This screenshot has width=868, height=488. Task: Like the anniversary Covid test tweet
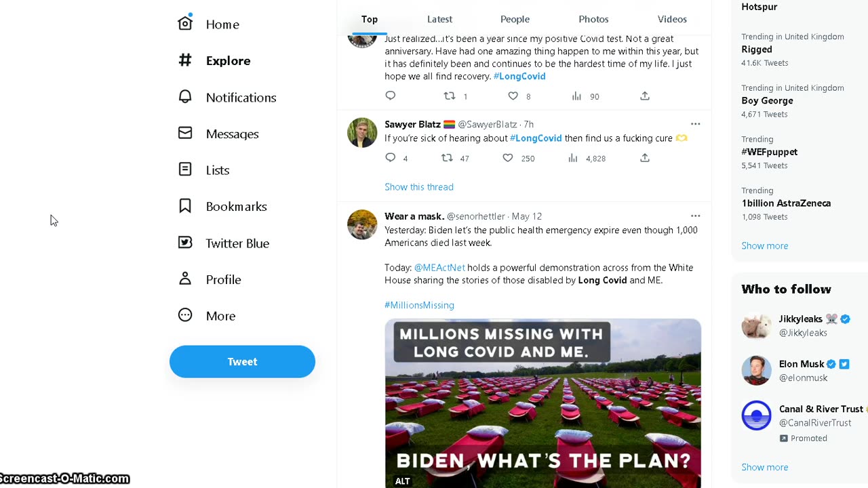pos(513,96)
